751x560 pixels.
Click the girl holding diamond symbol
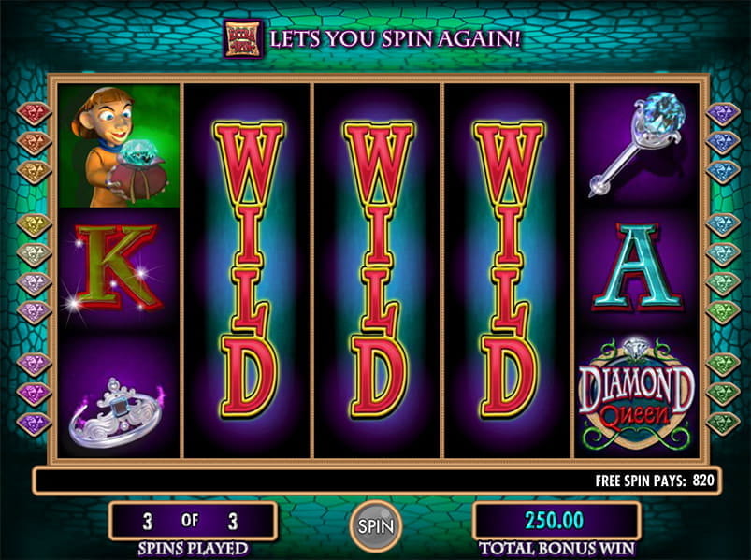119,146
